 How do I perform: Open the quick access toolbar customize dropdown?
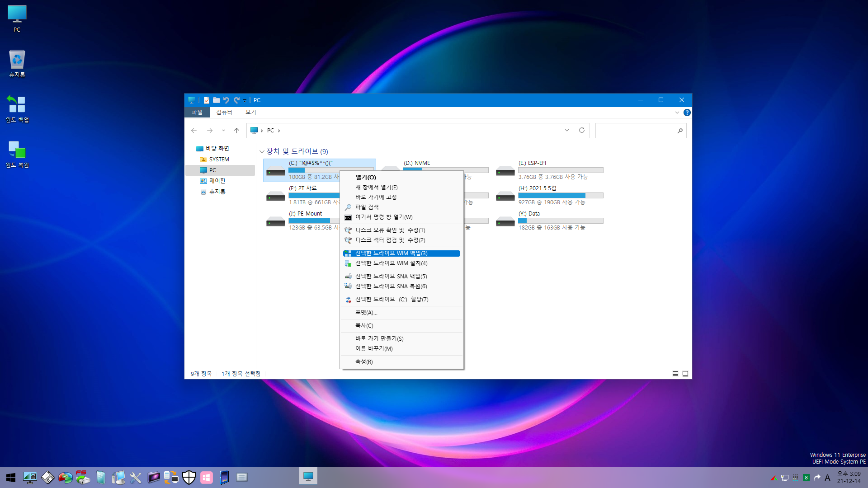[245, 100]
